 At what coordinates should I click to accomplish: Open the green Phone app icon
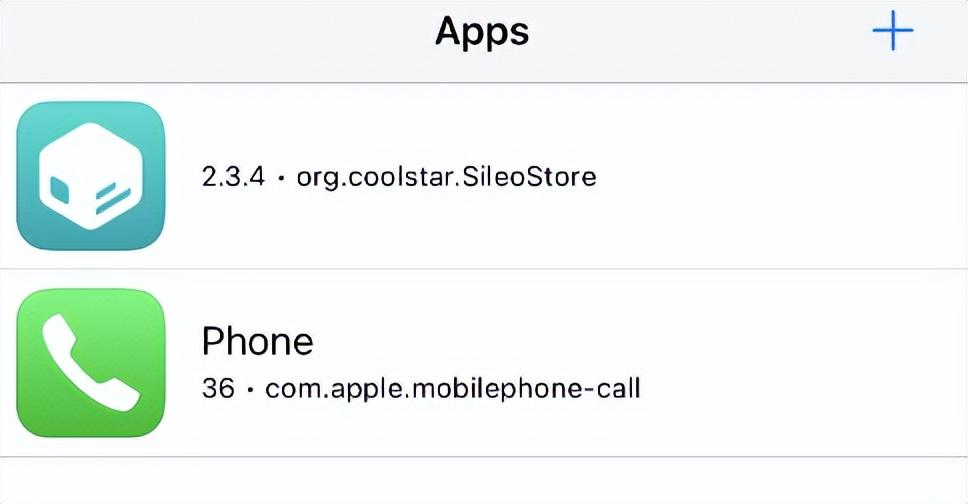click(x=91, y=363)
